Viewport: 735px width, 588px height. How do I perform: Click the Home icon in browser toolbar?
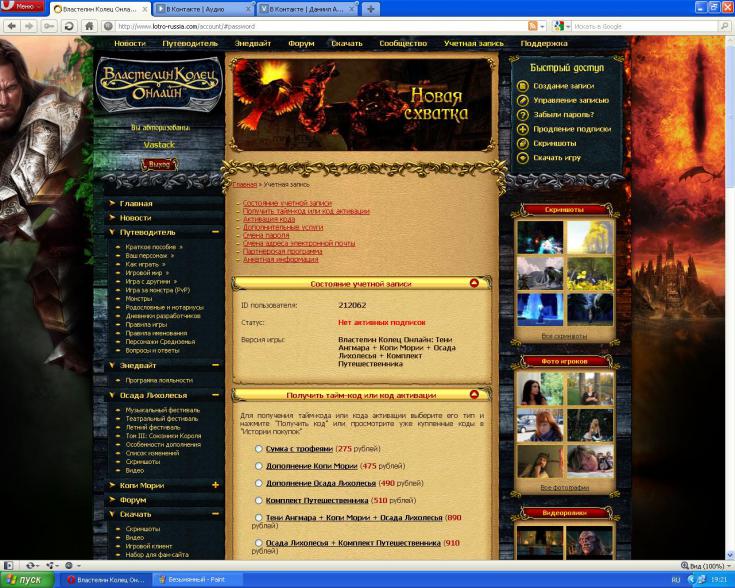[x=89, y=26]
